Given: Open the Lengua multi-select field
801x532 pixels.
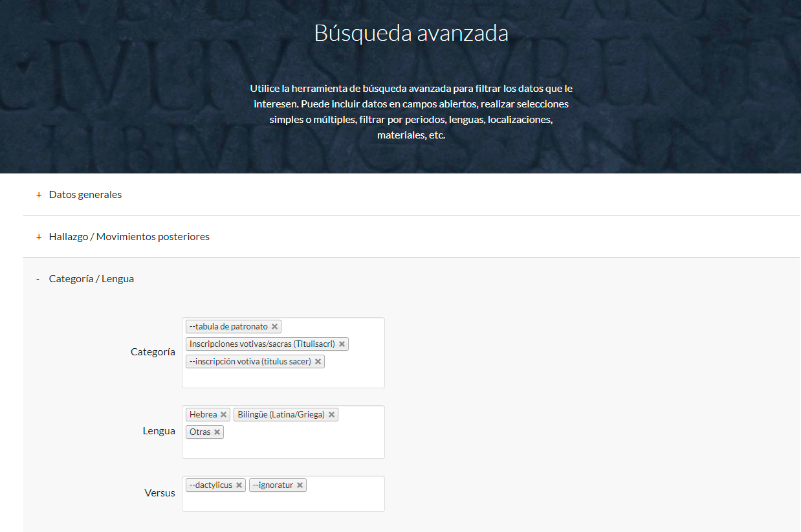Looking at the screenshot, I should pyautogui.click(x=283, y=448).
